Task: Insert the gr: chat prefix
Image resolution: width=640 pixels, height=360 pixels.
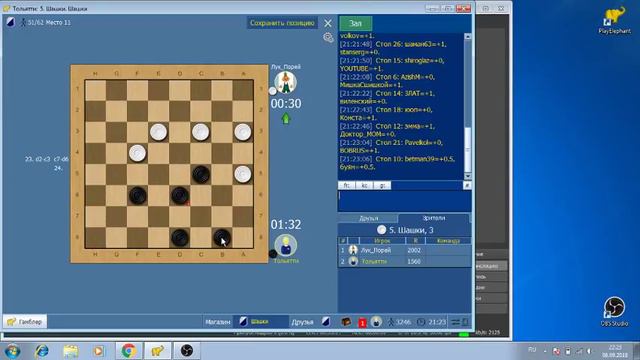Action: pos(382,185)
